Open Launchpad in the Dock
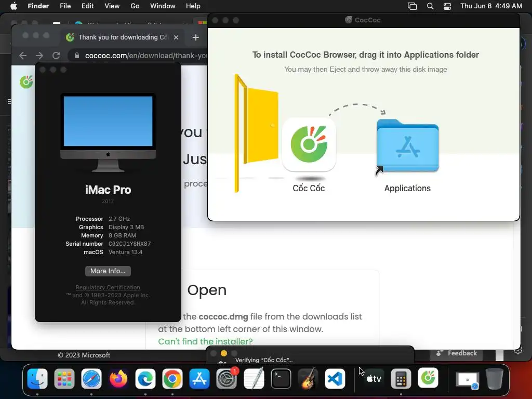 [64, 378]
